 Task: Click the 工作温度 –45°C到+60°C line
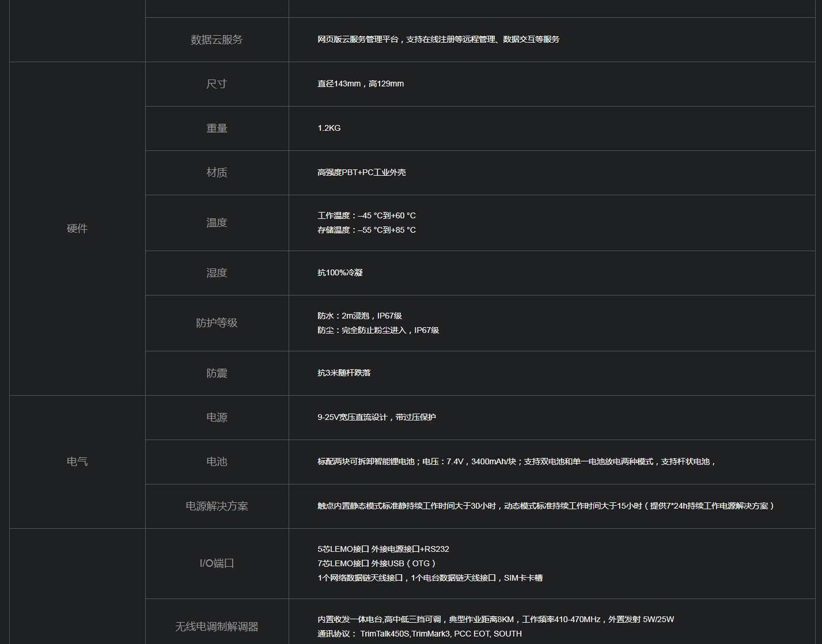click(366, 216)
